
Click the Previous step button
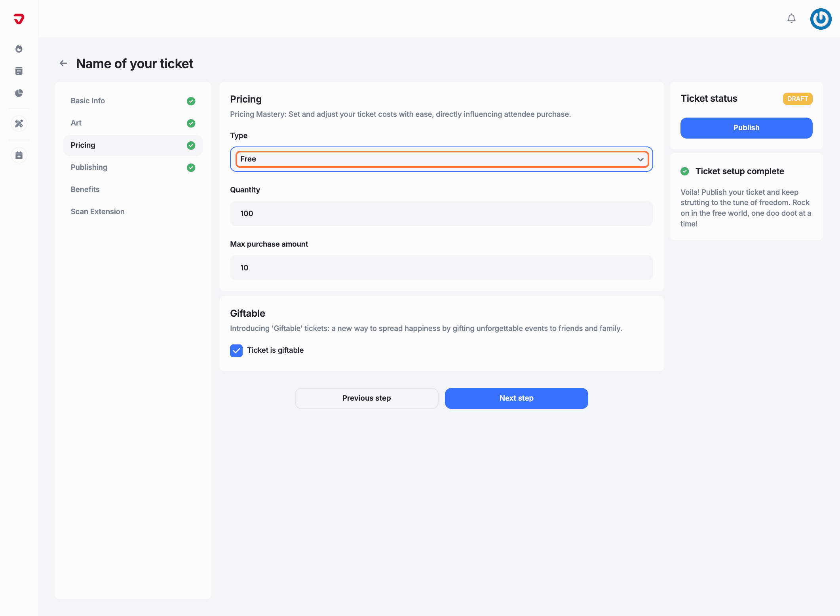[366, 398]
